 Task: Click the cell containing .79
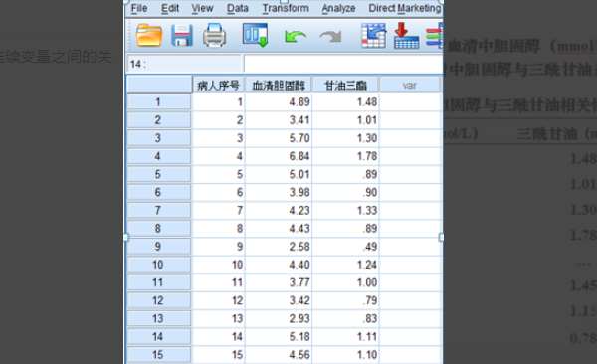[345, 300]
